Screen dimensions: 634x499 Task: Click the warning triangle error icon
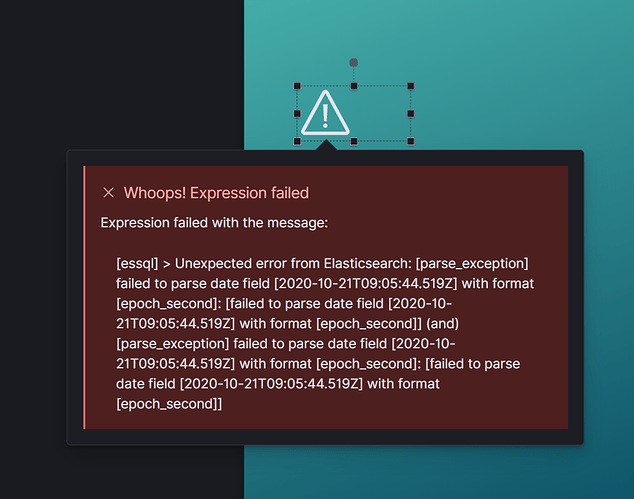pyautogui.click(x=325, y=113)
